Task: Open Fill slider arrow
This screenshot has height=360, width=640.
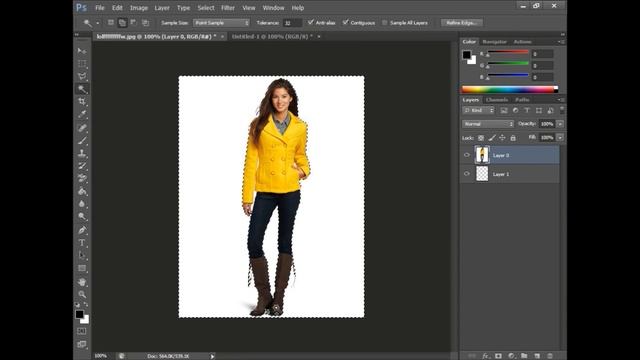Action: (560, 138)
